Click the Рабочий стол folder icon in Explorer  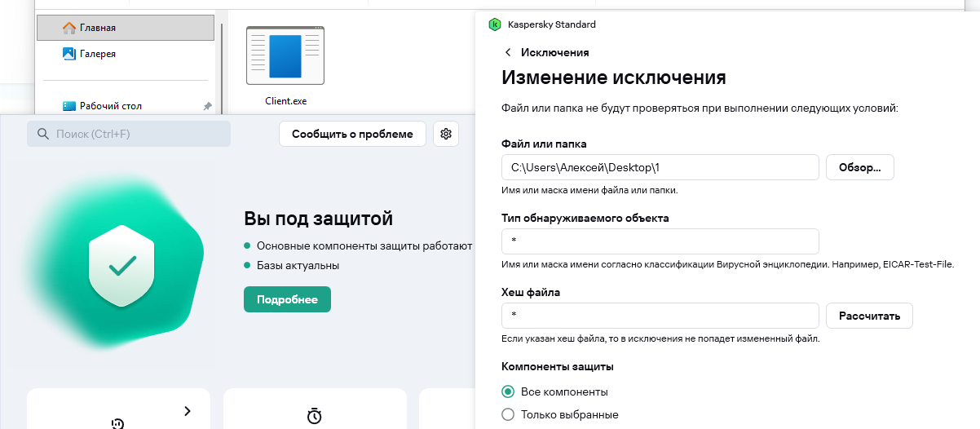(x=69, y=106)
